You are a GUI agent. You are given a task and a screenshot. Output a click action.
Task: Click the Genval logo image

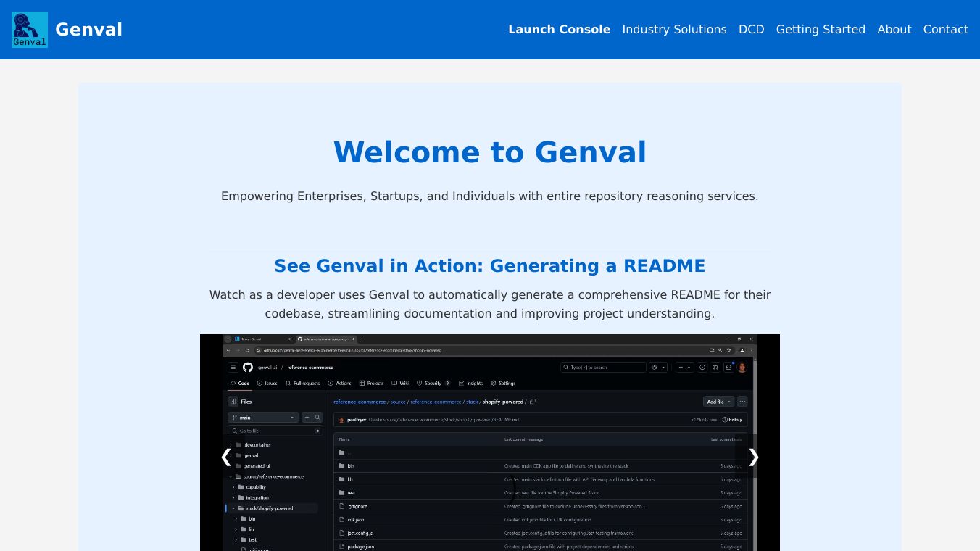30,30
